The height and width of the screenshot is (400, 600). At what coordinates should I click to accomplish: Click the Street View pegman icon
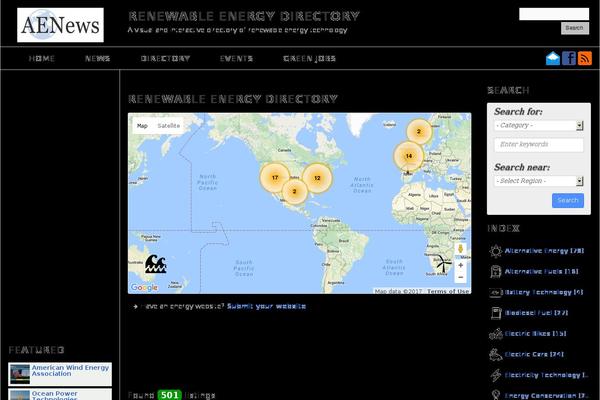click(460, 249)
